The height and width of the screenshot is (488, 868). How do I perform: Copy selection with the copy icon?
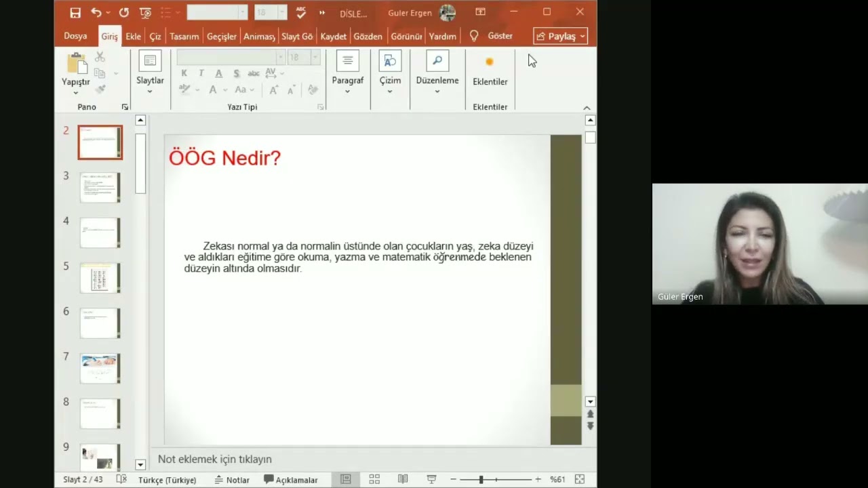pos(100,73)
